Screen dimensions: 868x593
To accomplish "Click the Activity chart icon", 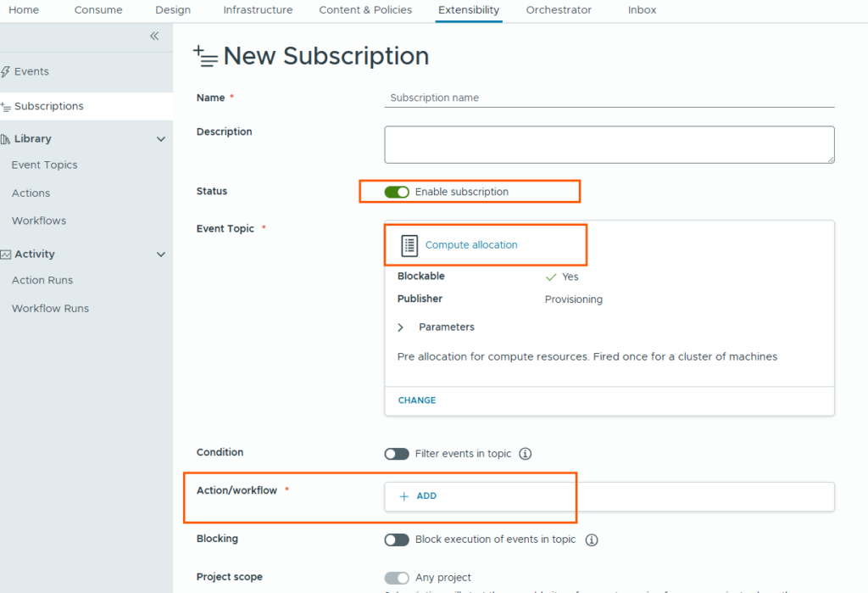I will (x=6, y=255).
